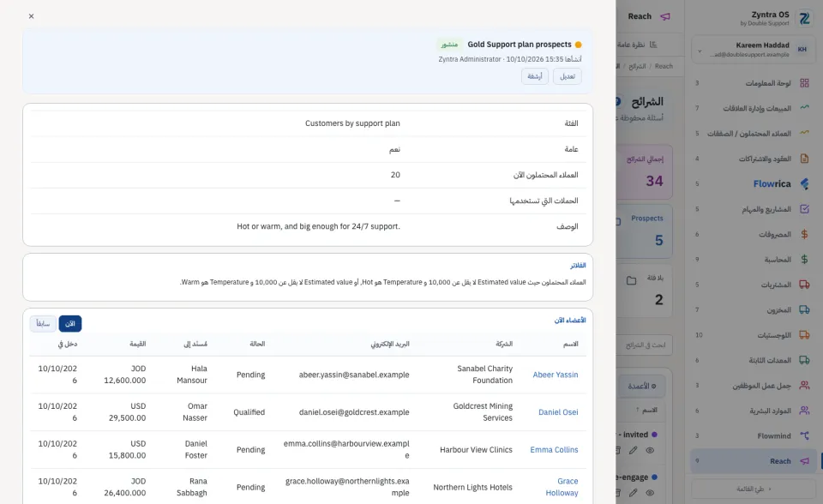
Task: Open المخزون truck icon
Action: pos(804,309)
